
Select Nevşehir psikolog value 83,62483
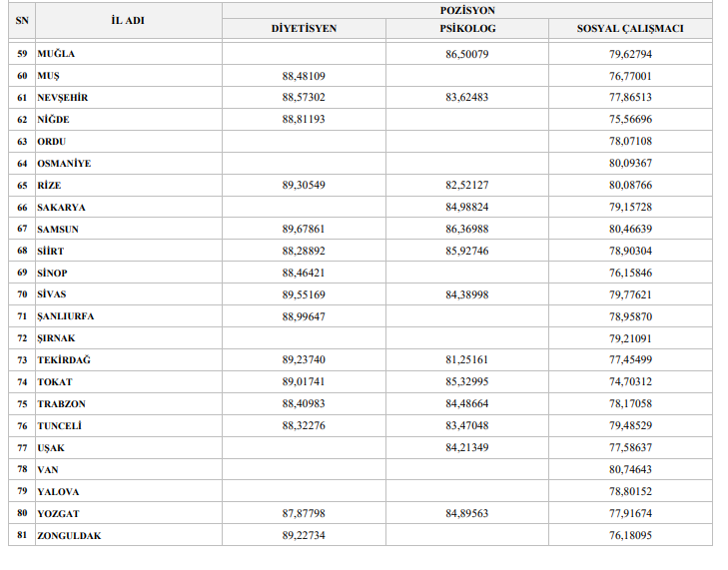(x=467, y=98)
